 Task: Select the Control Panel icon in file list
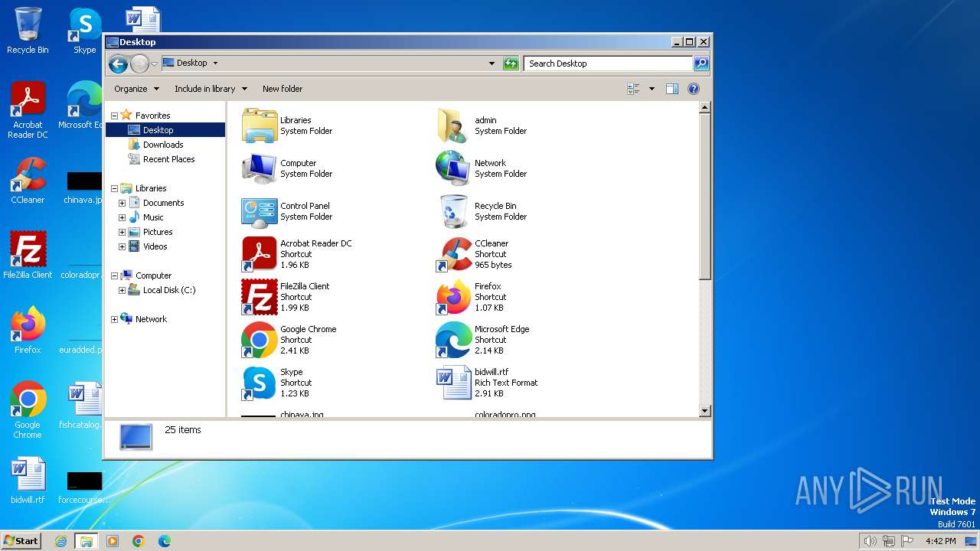(x=259, y=211)
